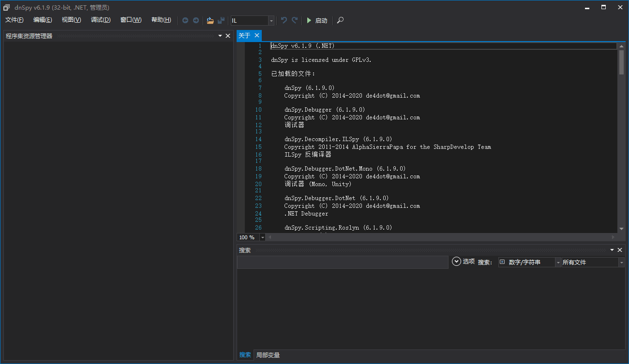629x364 pixels.
Task: Click the horizontal scrollbar left arrow
Action: [x=270, y=237]
